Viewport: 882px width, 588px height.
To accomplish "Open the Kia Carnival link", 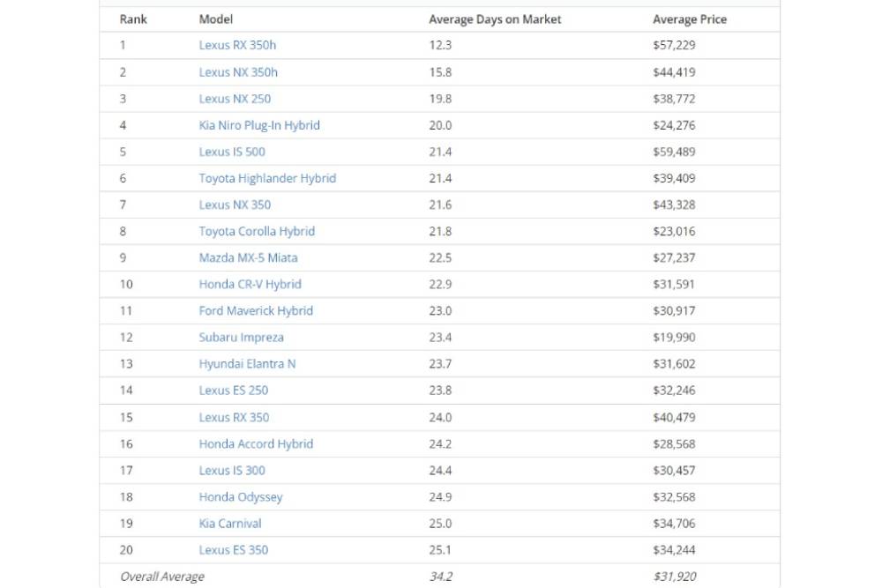I will (x=230, y=523).
